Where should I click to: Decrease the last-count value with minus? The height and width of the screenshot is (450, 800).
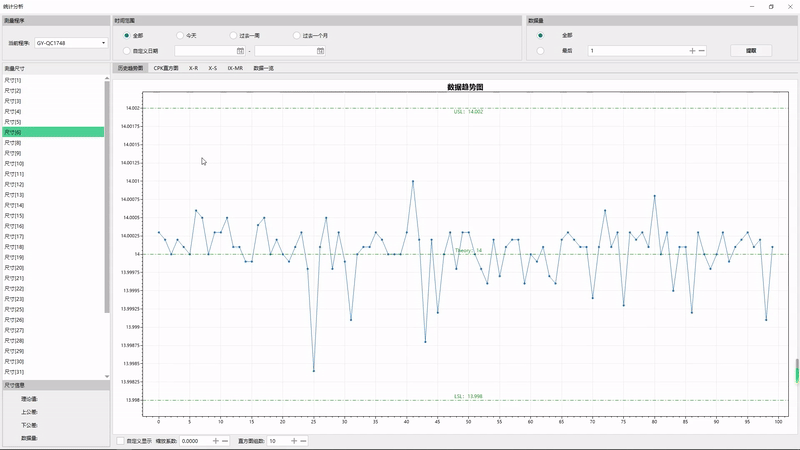(x=702, y=51)
